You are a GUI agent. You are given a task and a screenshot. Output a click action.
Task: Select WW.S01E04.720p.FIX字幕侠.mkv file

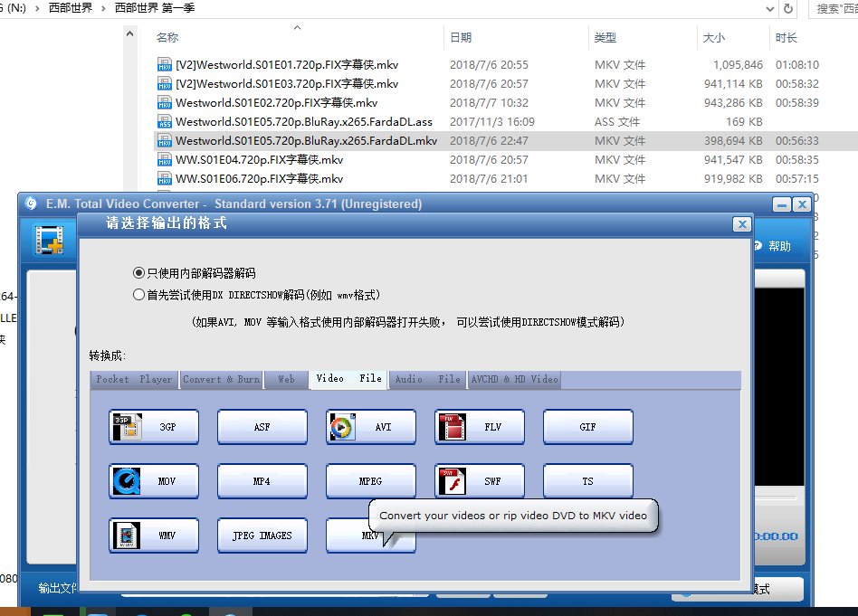(259, 160)
